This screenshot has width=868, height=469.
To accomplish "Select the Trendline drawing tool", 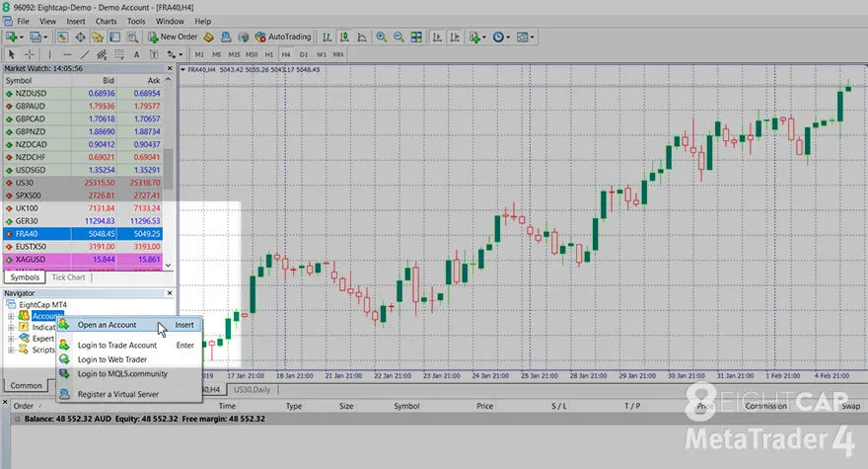I will pos(84,54).
